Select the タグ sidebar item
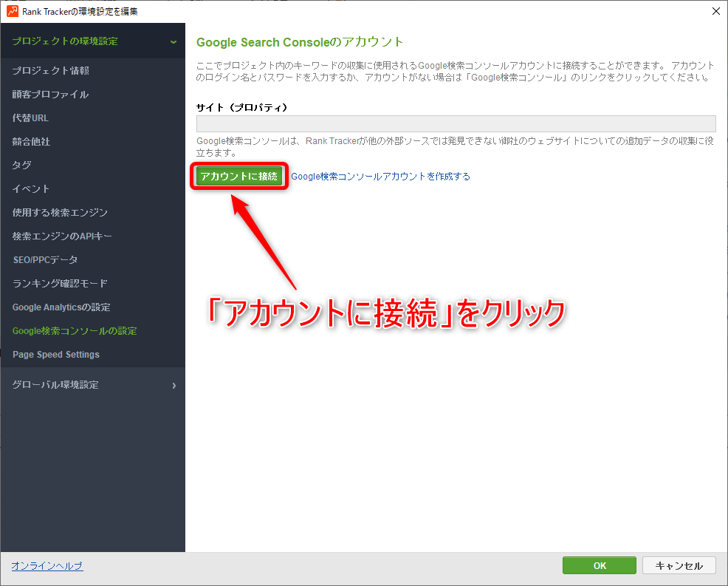Screen dimensions: 728x586 click(x=22, y=166)
